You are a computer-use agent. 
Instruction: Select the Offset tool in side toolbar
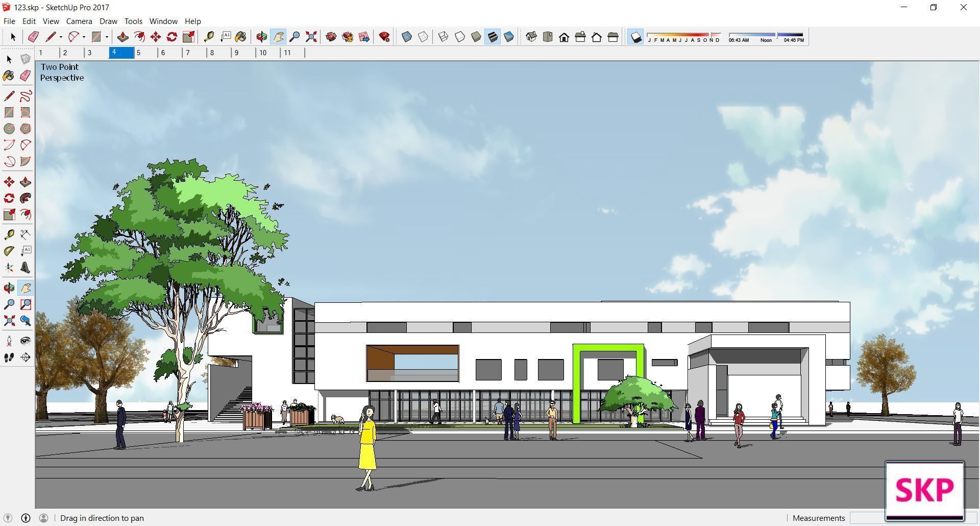click(x=26, y=214)
